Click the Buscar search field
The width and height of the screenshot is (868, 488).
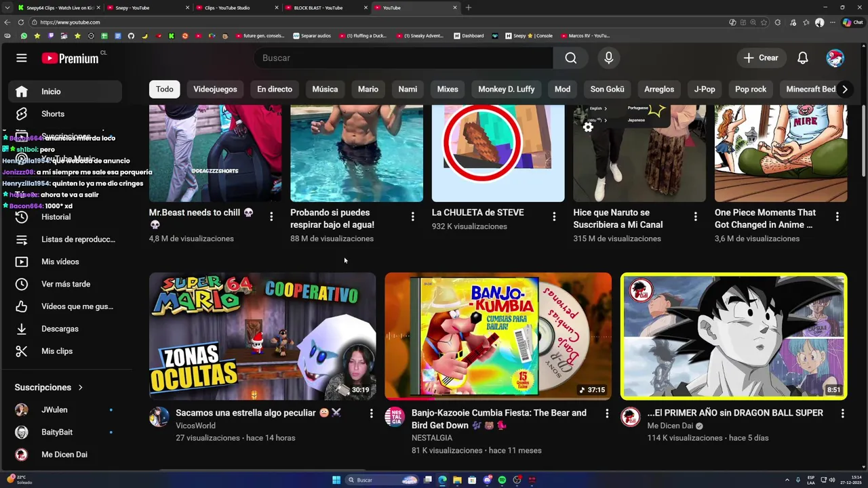pyautogui.click(x=403, y=58)
